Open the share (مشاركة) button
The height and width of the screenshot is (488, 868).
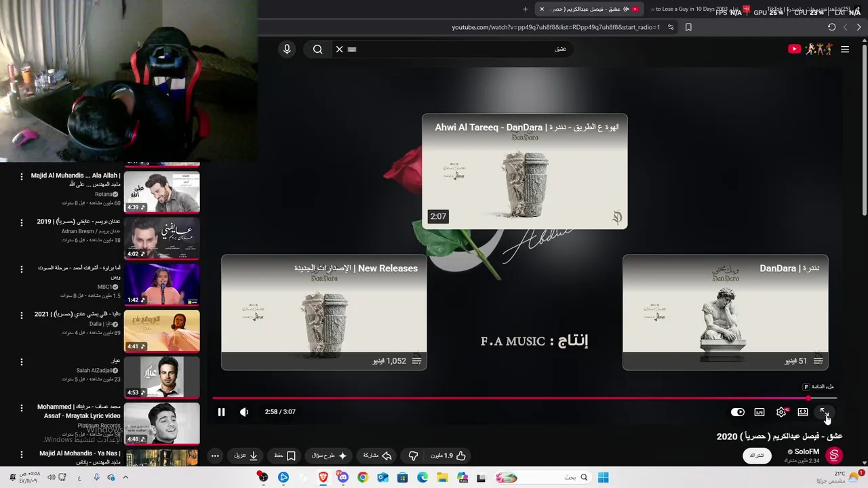pyautogui.click(x=378, y=455)
